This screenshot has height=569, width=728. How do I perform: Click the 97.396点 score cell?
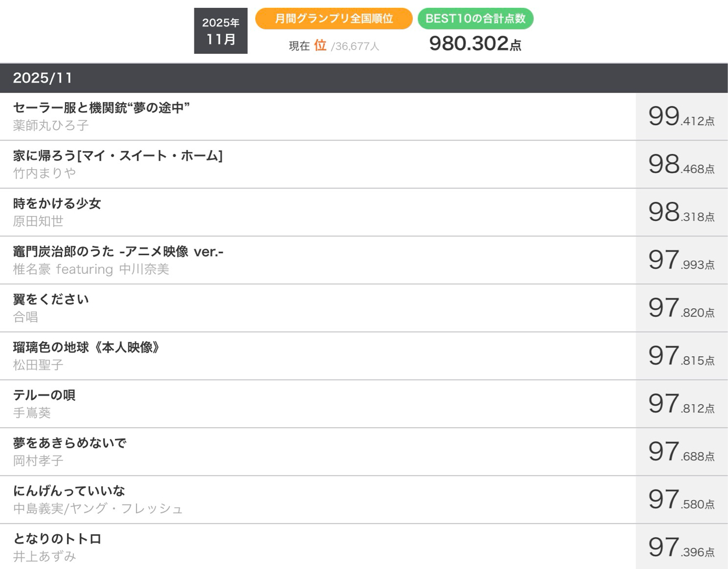click(x=681, y=548)
